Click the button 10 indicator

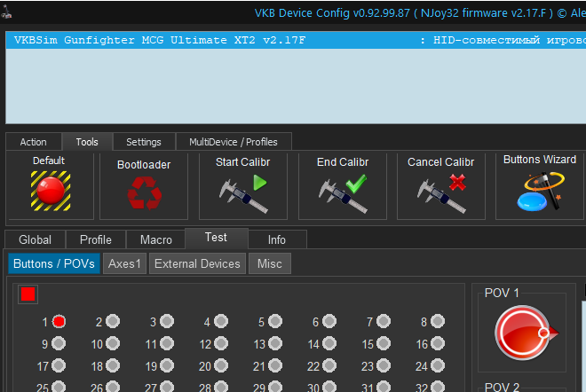coord(113,343)
